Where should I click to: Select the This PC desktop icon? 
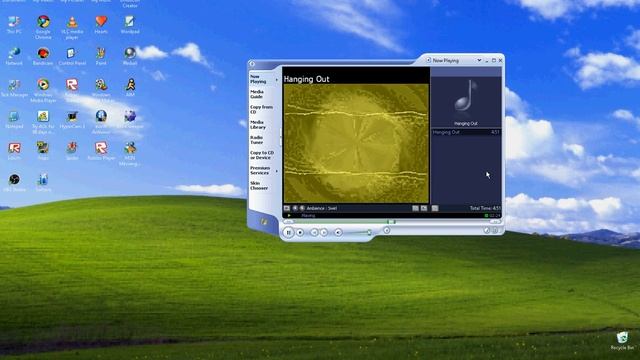coord(14,24)
